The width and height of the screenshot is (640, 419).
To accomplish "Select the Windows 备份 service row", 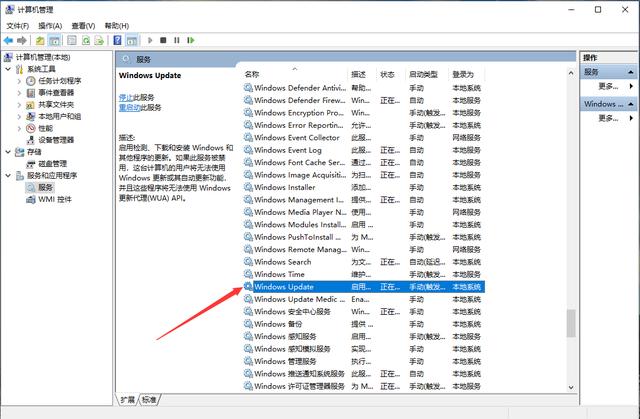I will pyautogui.click(x=364, y=324).
